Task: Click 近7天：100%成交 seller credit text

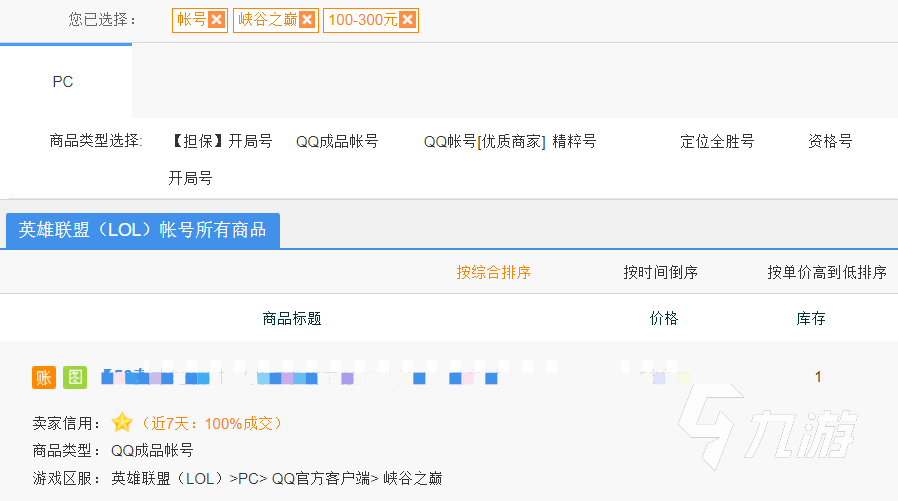Action: coord(210,424)
